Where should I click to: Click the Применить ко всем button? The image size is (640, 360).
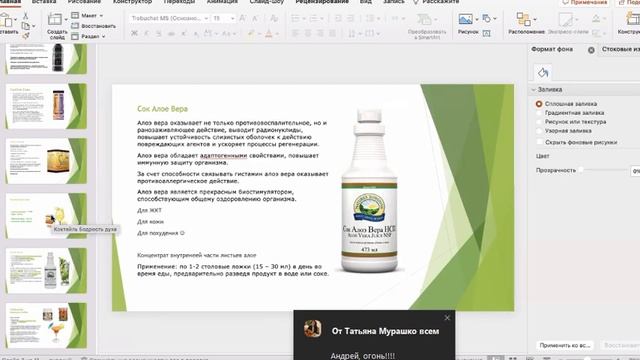tap(564, 345)
